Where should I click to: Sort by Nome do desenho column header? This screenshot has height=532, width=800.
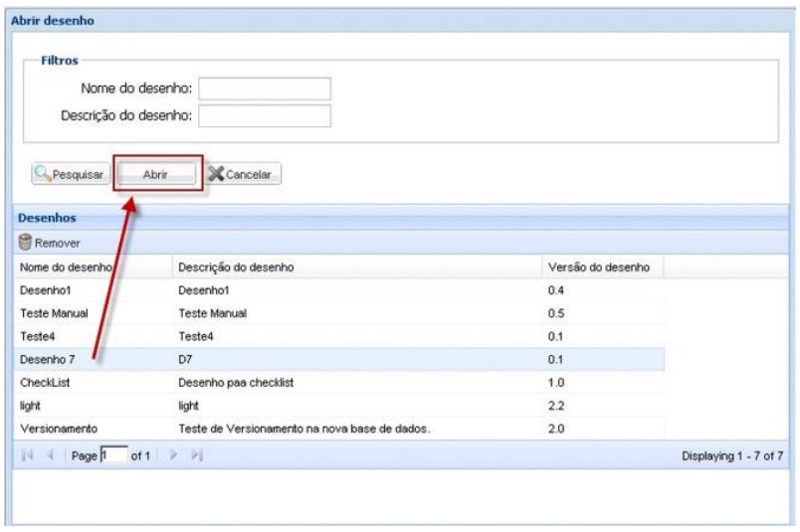pos(66,267)
